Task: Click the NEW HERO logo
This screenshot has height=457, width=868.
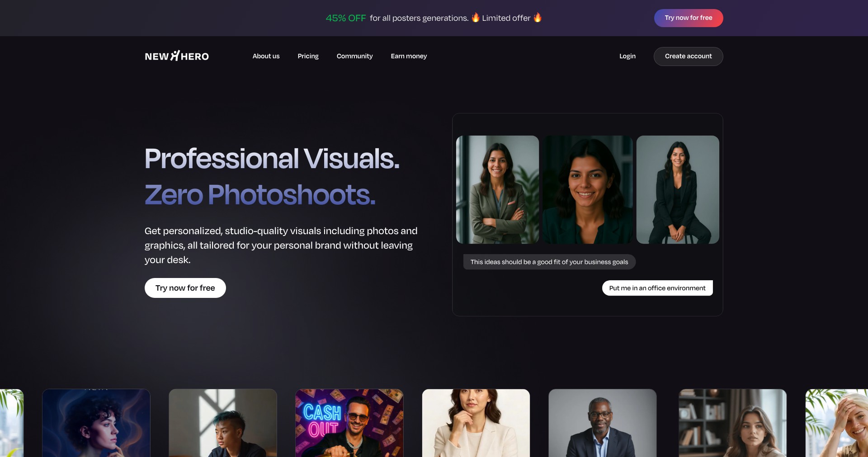Action: coord(177,56)
